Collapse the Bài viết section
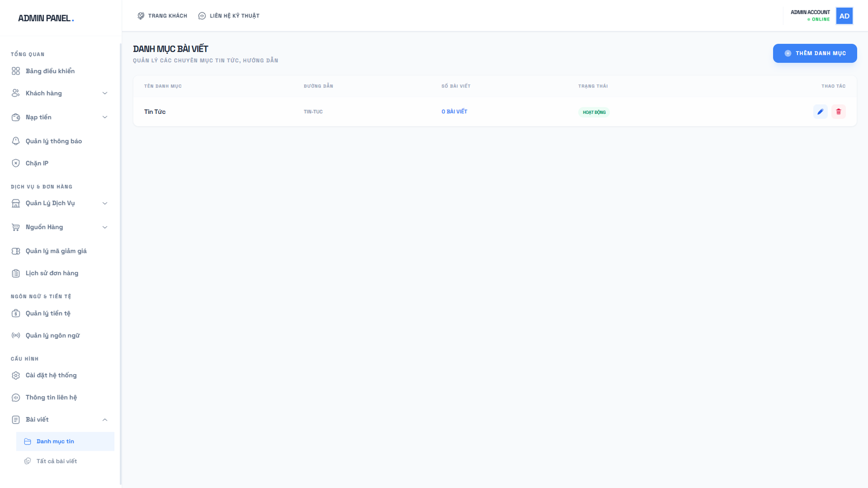 click(105, 419)
